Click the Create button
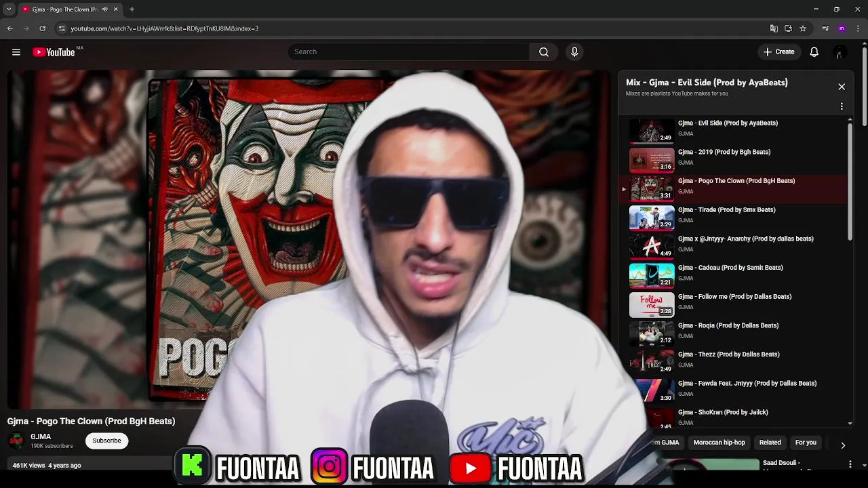 click(778, 52)
